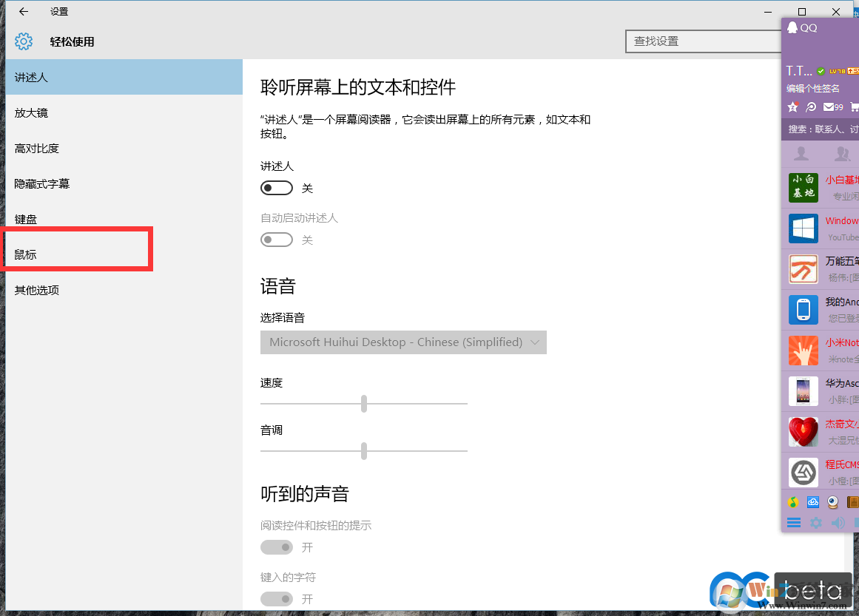Click 听到的声音 section heading
This screenshot has width=859, height=616.
click(x=305, y=494)
